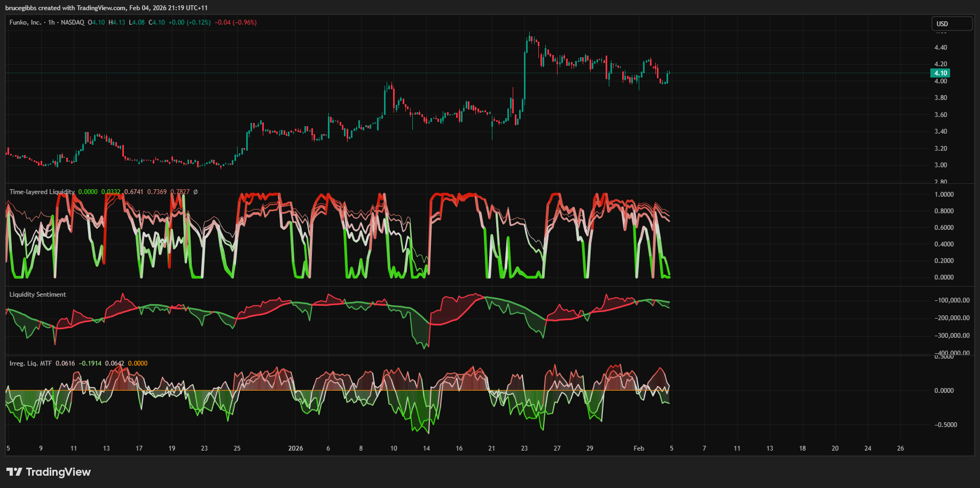Click the chart attribution header text

(106, 8)
